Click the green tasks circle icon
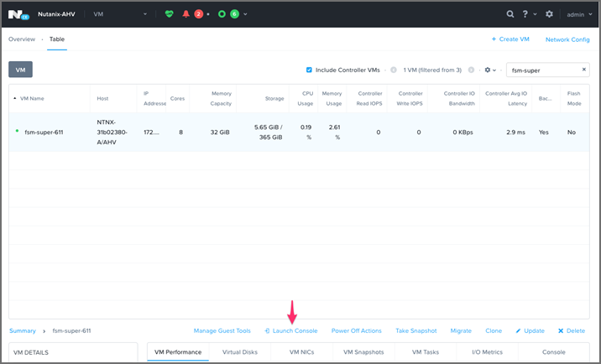Image resolution: width=601 pixels, height=364 pixels. click(222, 14)
